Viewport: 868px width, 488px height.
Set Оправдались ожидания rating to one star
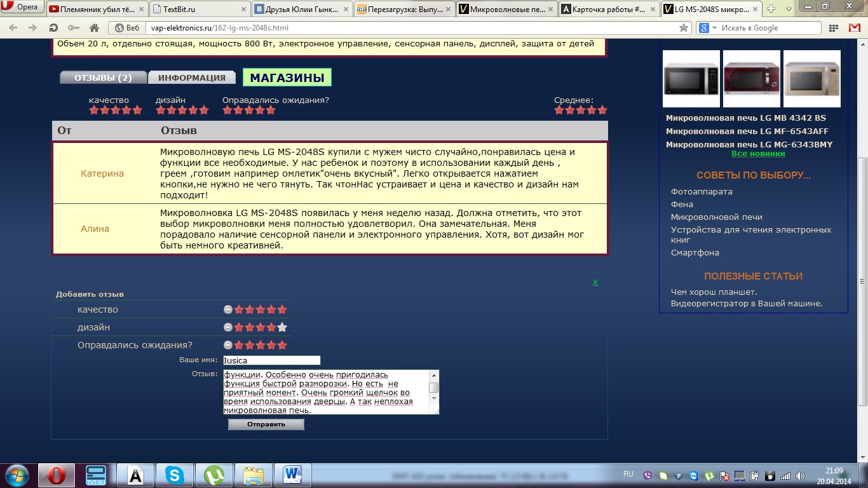240,345
